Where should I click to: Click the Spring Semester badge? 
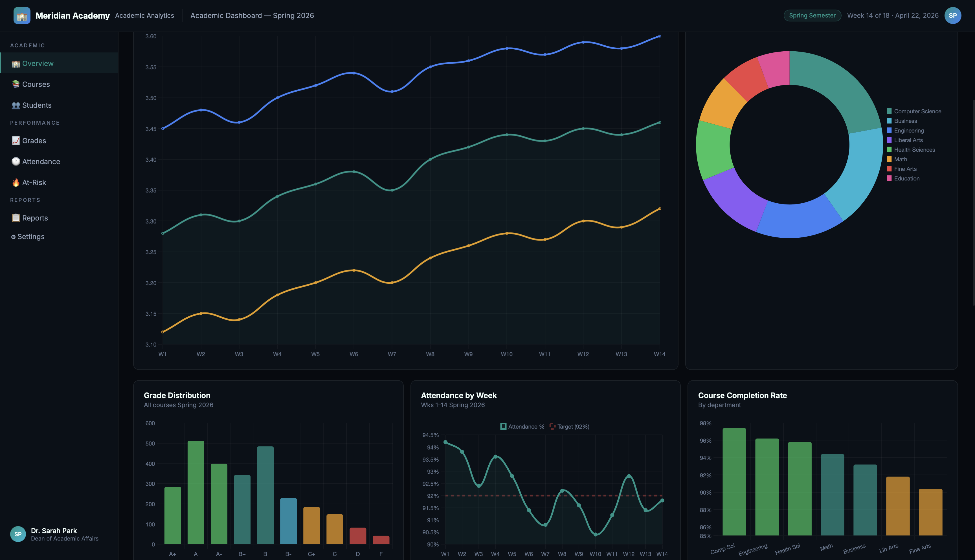click(x=812, y=16)
